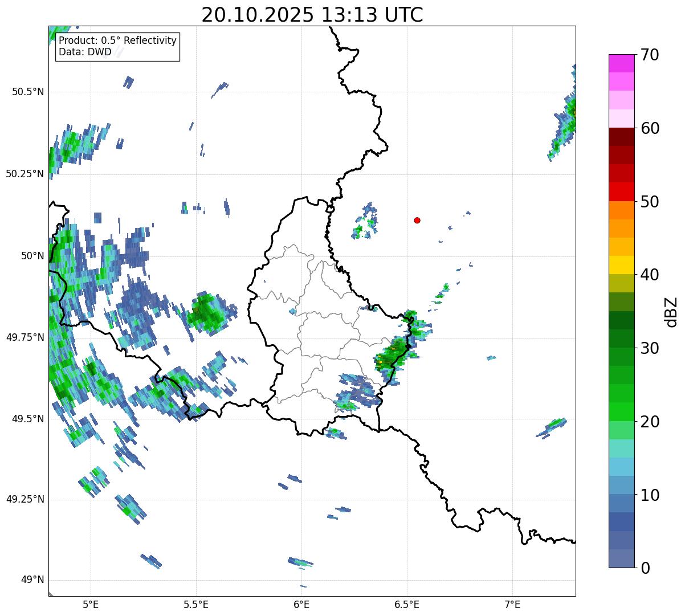Click the 6.5°E longitude label
685x616 pixels.
pos(407,605)
